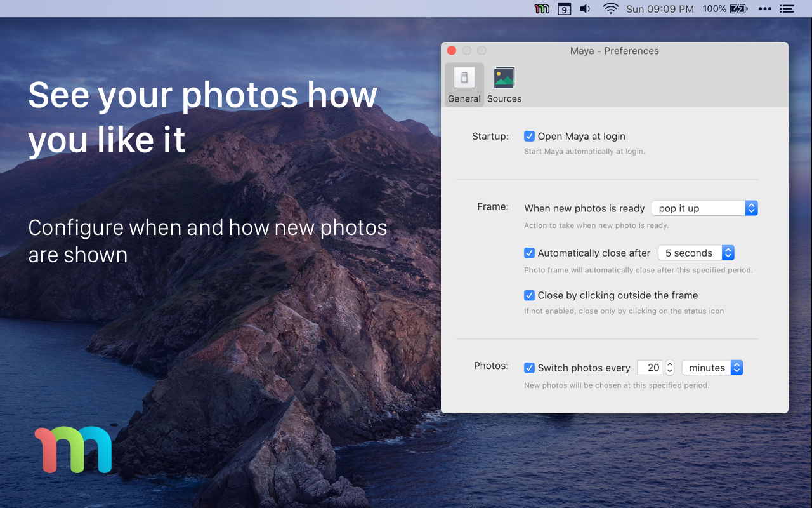Open the volume control in menu bar
The image size is (812, 508).
click(x=585, y=9)
